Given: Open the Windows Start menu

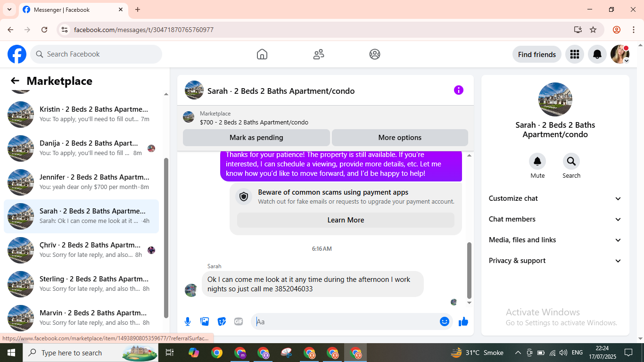Looking at the screenshot, I should click(11, 353).
